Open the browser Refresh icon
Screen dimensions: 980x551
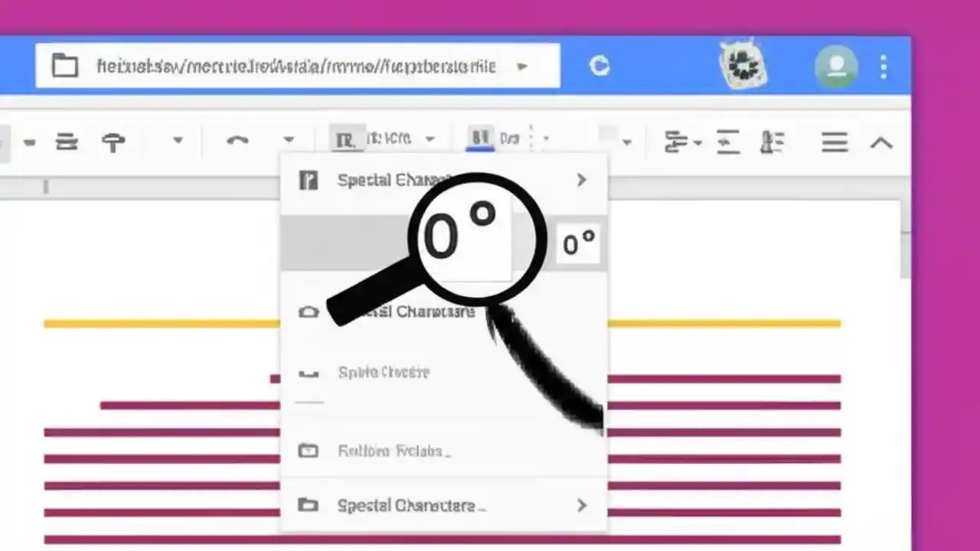click(x=599, y=67)
